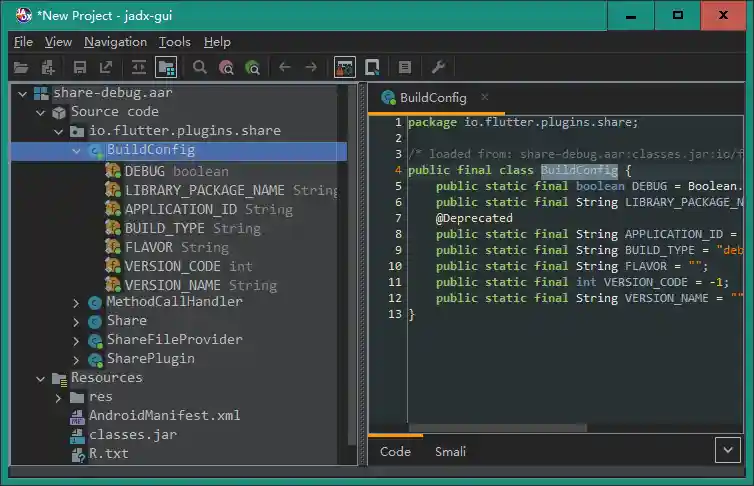Image resolution: width=754 pixels, height=486 pixels.
Task: Collapse the BuildConfig class node
Action: pos(77,151)
